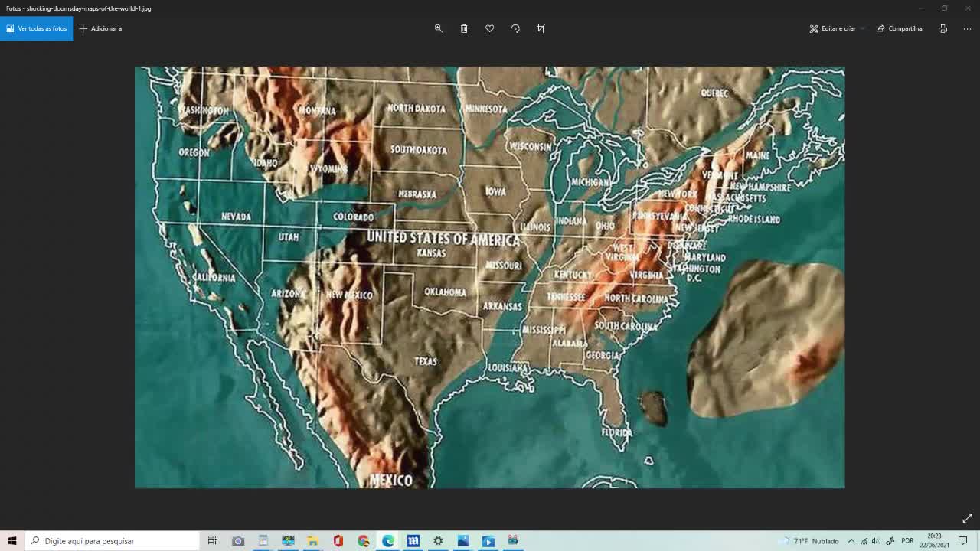The height and width of the screenshot is (551, 980).
Task: Go to Ver todas as fotos
Action: (37, 28)
